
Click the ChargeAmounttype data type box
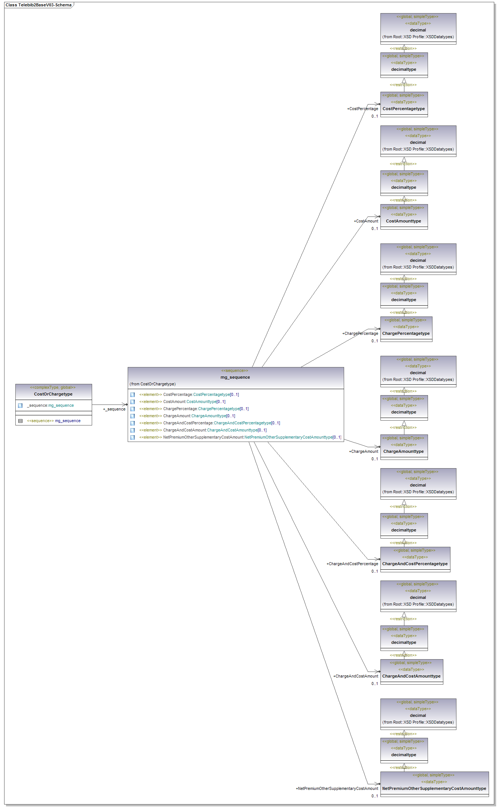[404, 451]
